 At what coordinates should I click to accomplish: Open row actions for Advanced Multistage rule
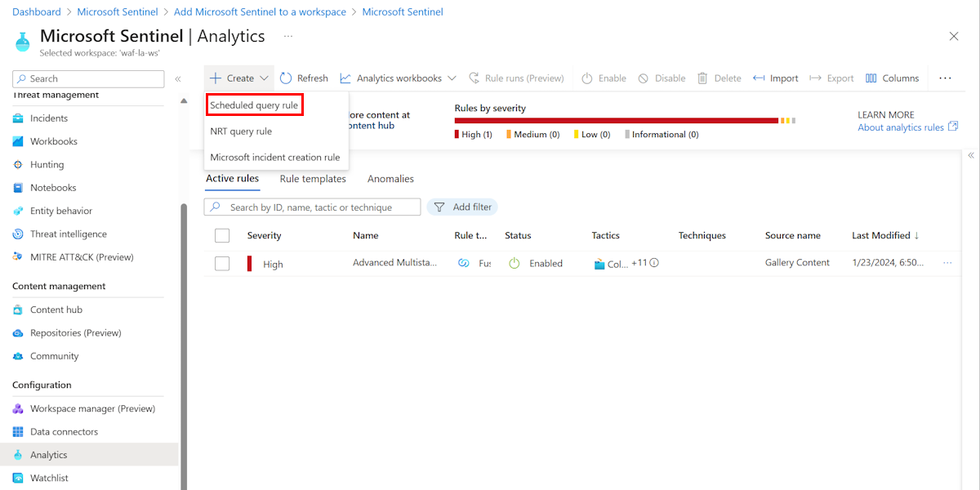(x=947, y=263)
